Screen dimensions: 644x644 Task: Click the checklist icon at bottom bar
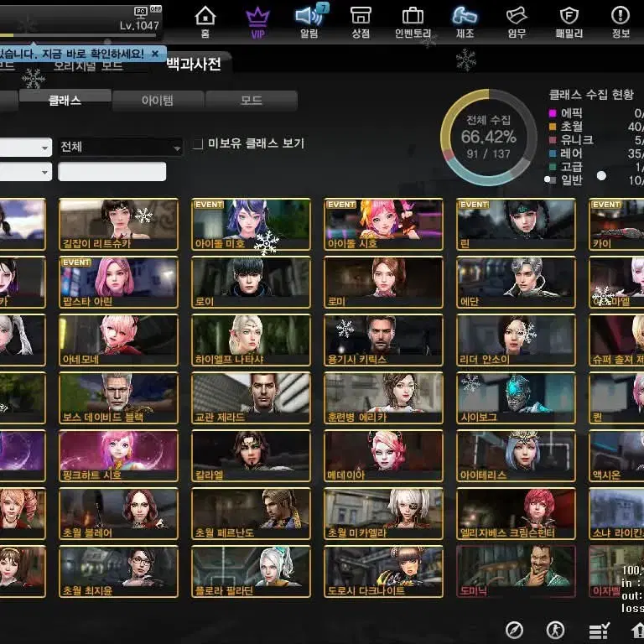coord(599,631)
